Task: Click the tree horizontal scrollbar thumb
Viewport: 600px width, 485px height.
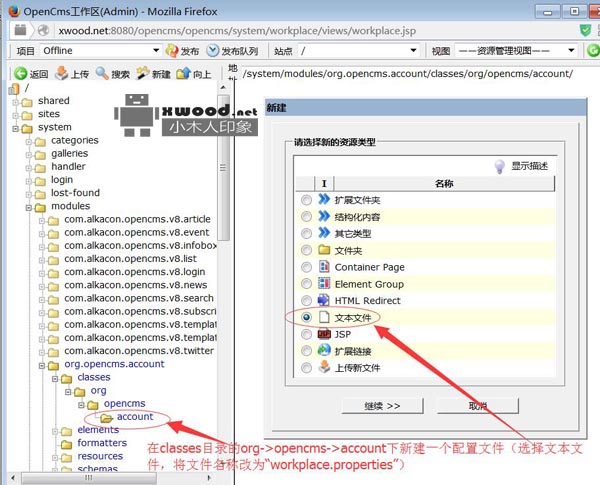Action: 88,478
